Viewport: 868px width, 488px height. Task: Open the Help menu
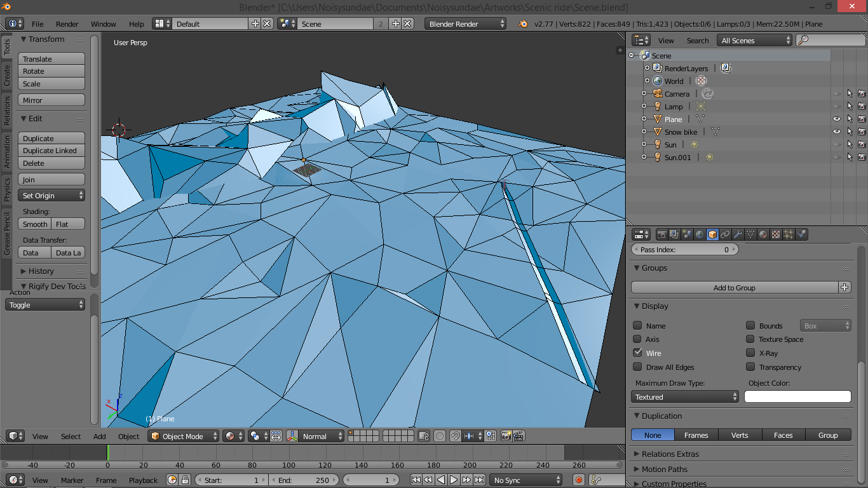tap(137, 24)
